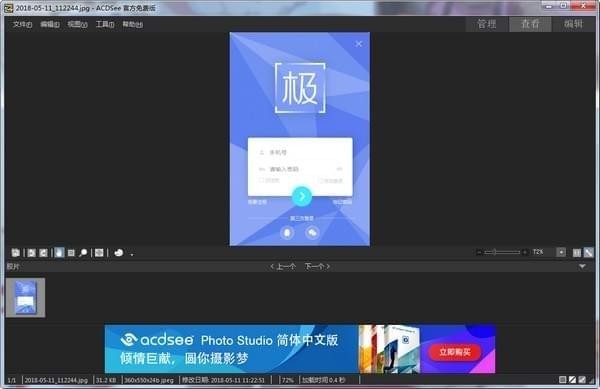Click the external editor palette icon

point(119,253)
